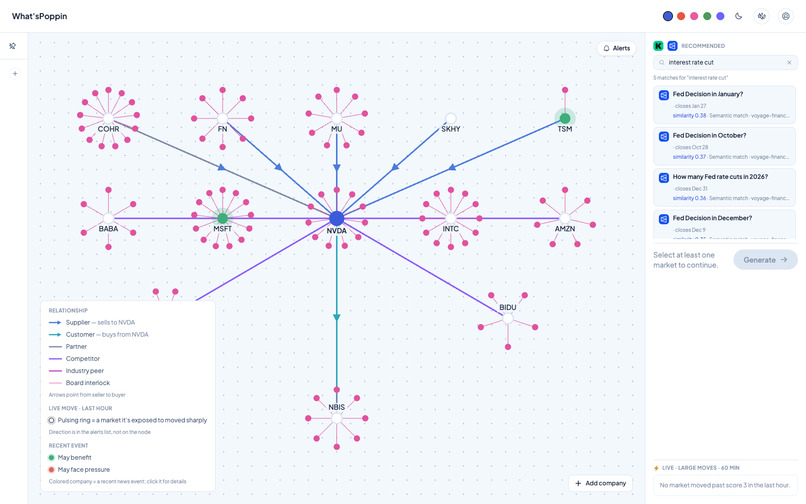Viewport: 806px width, 504px height.
Task: Click the Industry peer legend entry
Action: pyautogui.click(x=76, y=371)
